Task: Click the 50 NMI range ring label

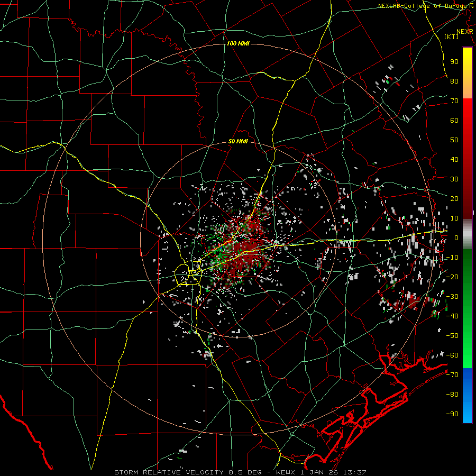Action: coord(238,141)
